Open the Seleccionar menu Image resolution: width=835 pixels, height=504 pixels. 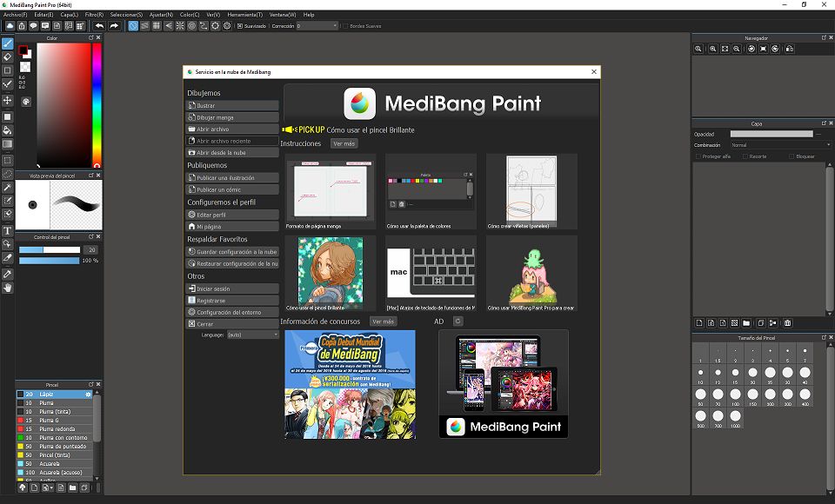126,15
